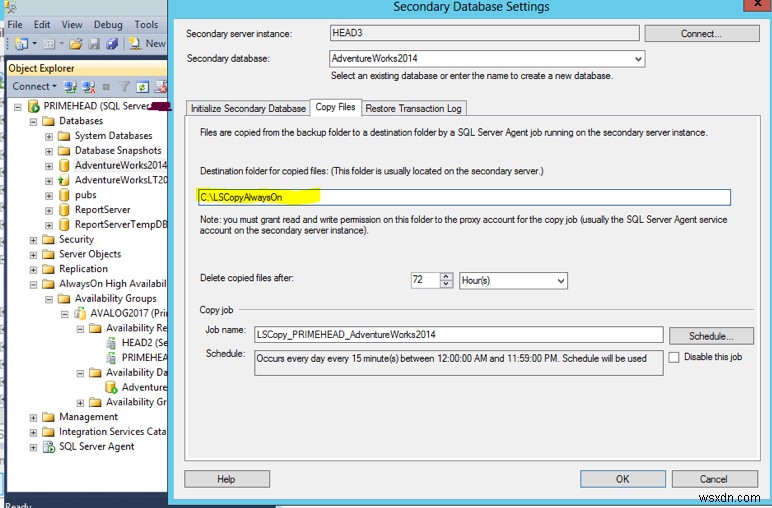This screenshot has width=772, height=508.
Task: Click the Copy job name field
Action: click(x=458, y=335)
